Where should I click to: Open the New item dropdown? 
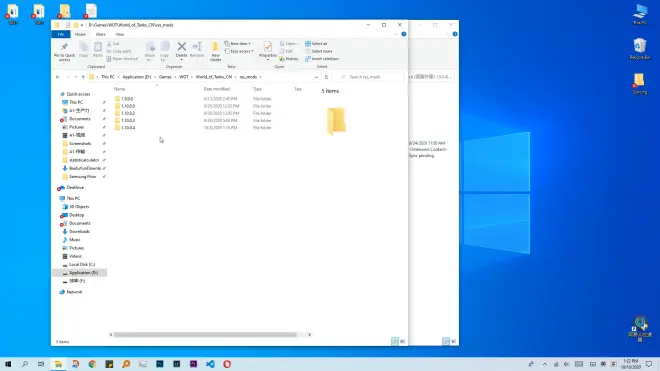(x=238, y=44)
